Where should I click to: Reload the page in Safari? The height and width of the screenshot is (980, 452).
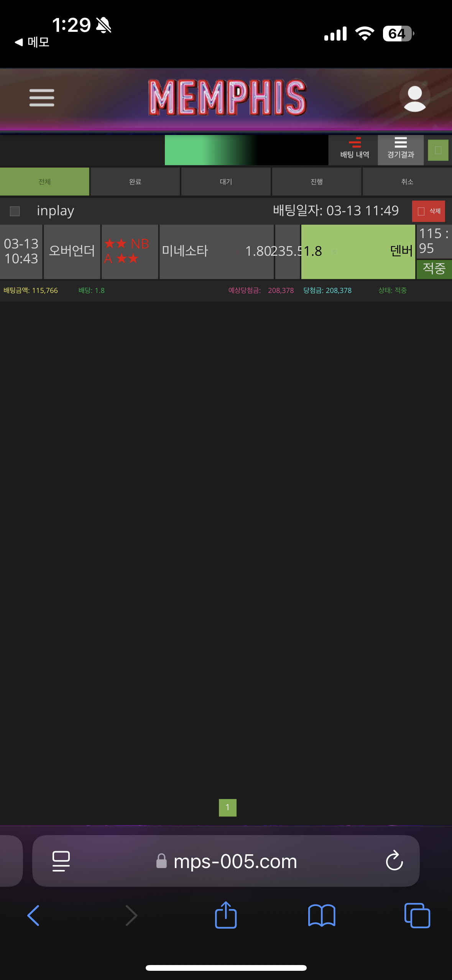[394, 861]
